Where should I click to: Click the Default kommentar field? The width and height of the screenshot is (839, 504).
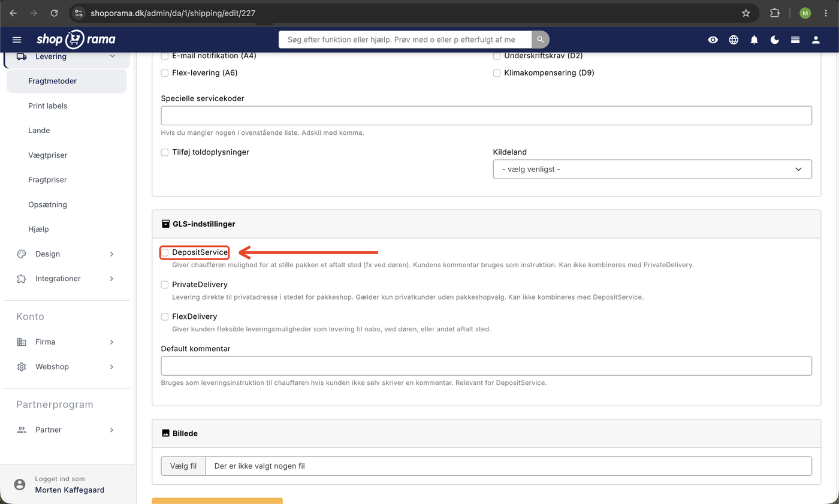click(487, 366)
